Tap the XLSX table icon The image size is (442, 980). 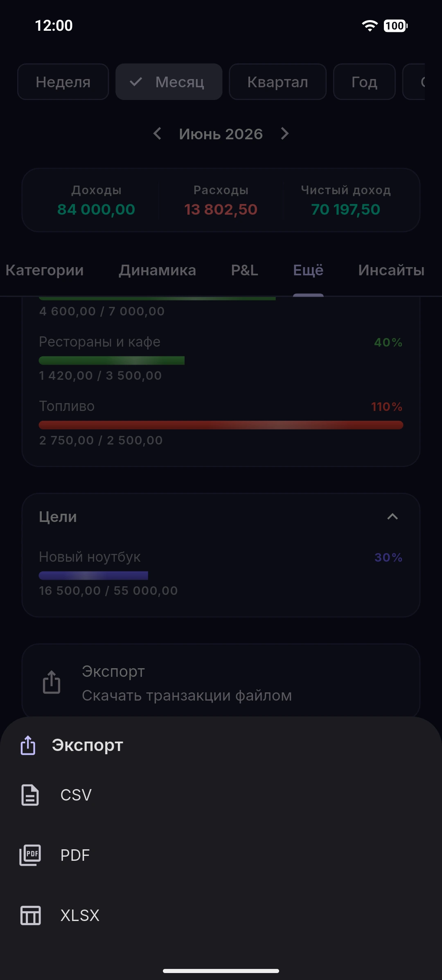click(x=31, y=915)
